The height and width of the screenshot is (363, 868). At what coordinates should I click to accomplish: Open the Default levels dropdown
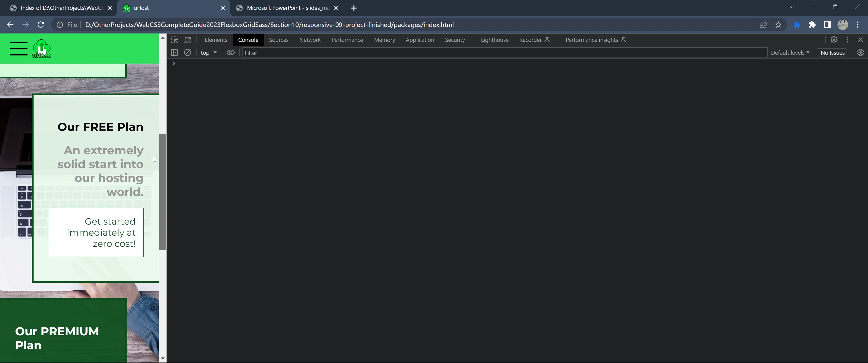(x=790, y=52)
